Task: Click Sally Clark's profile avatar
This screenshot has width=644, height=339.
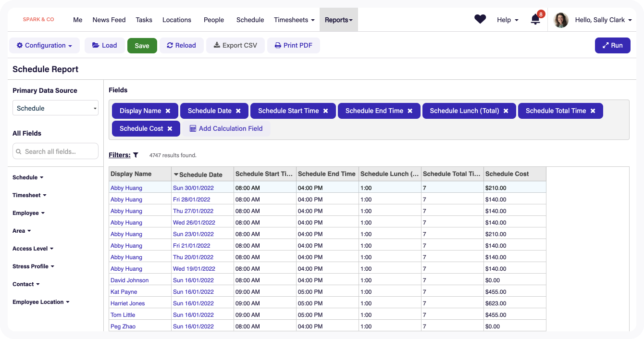Action: click(x=561, y=20)
